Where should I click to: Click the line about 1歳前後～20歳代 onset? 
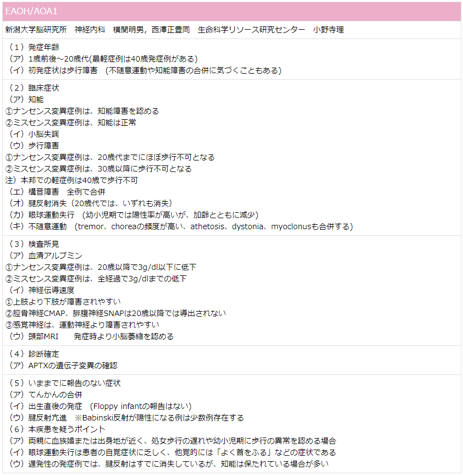click(x=103, y=59)
